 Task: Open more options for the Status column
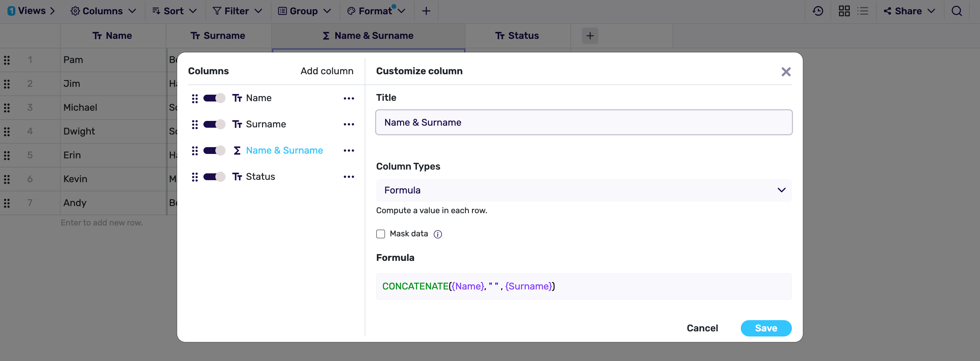(x=349, y=177)
